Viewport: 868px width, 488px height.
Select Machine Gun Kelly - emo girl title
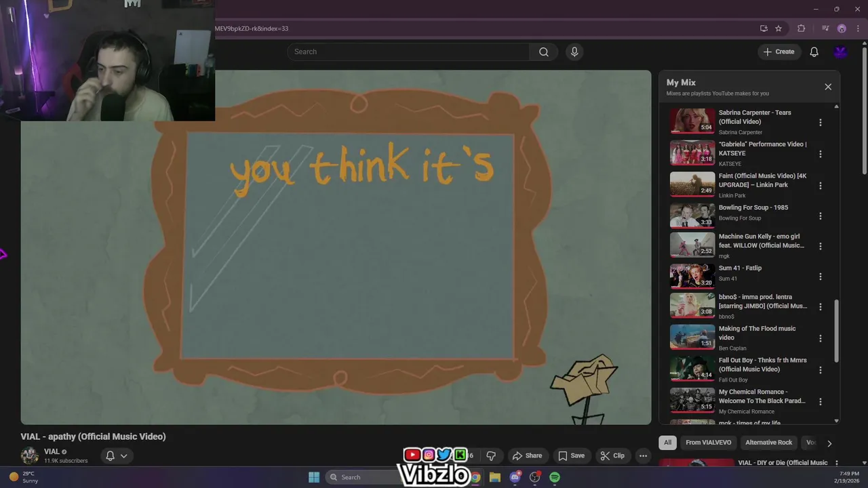point(761,241)
